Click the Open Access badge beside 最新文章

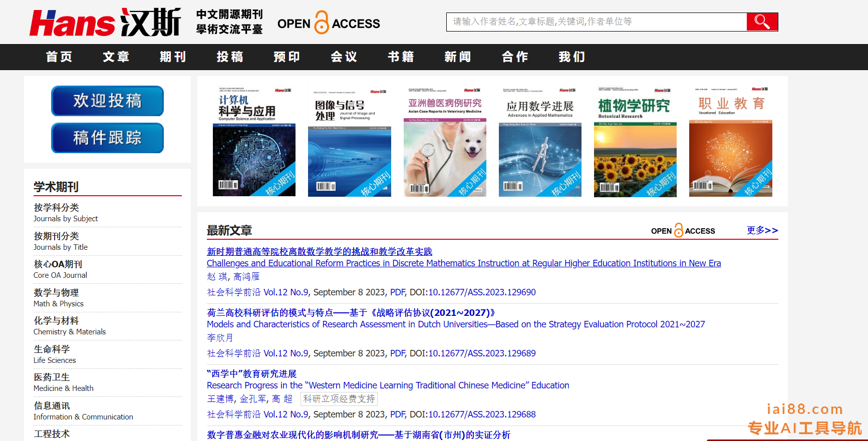point(683,230)
